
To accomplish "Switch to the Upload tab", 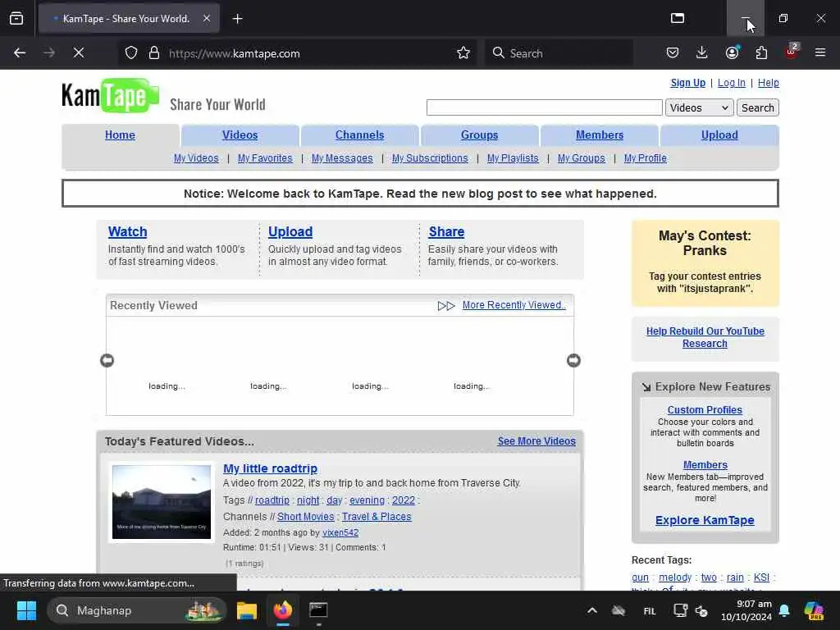I will [x=719, y=135].
